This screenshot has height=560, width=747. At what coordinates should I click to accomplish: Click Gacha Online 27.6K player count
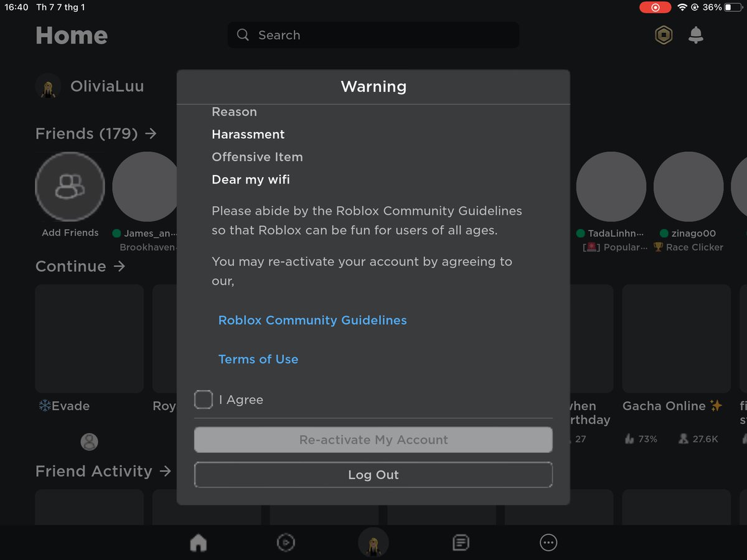pyautogui.click(x=698, y=439)
